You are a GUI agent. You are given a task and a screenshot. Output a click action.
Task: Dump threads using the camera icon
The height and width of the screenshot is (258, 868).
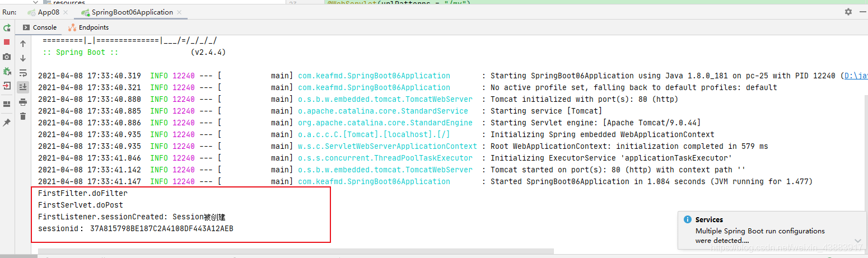7,57
